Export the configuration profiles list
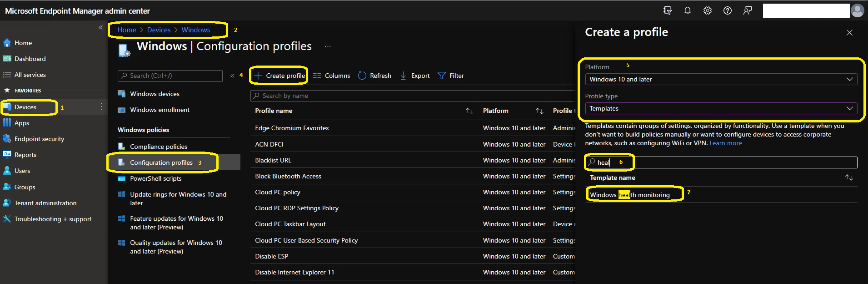Screen dimensions: 868x284 [x=415, y=76]
